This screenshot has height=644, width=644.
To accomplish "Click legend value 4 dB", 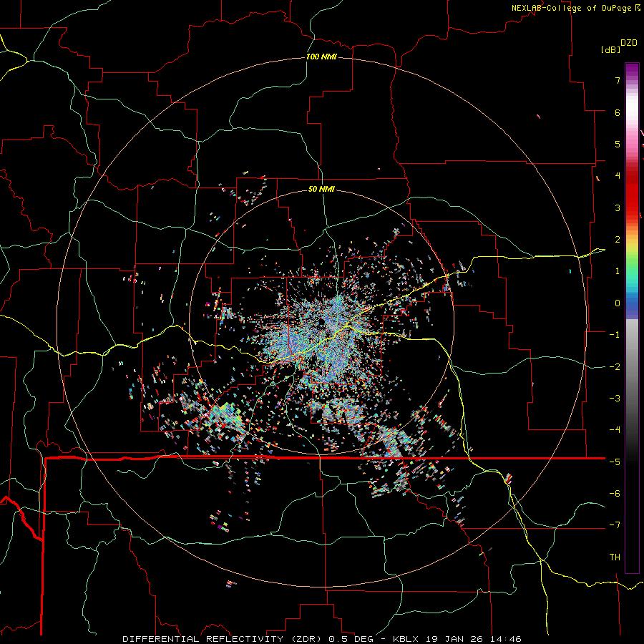I will [618, 176].
